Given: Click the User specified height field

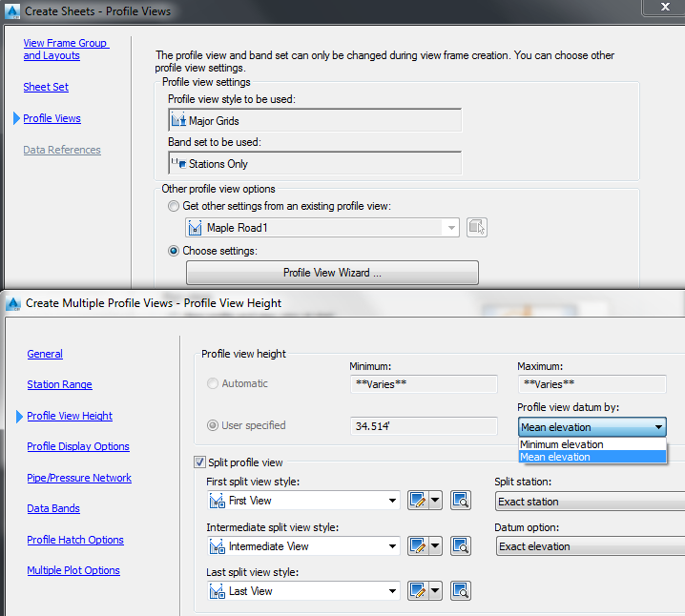Looking at the screenshot, I should (x=425, y=425).
